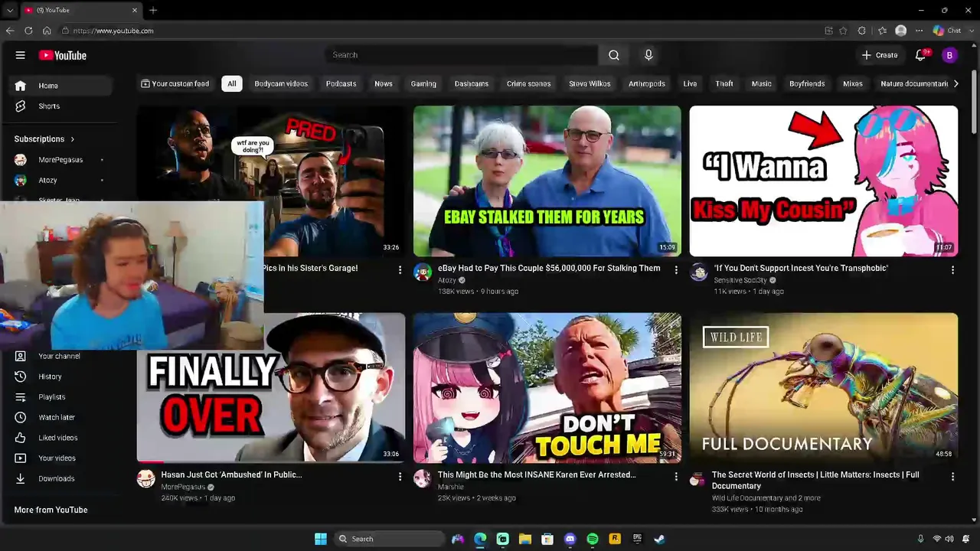
Task: Open Steam from the taskbar
Action: coord(659,539)
